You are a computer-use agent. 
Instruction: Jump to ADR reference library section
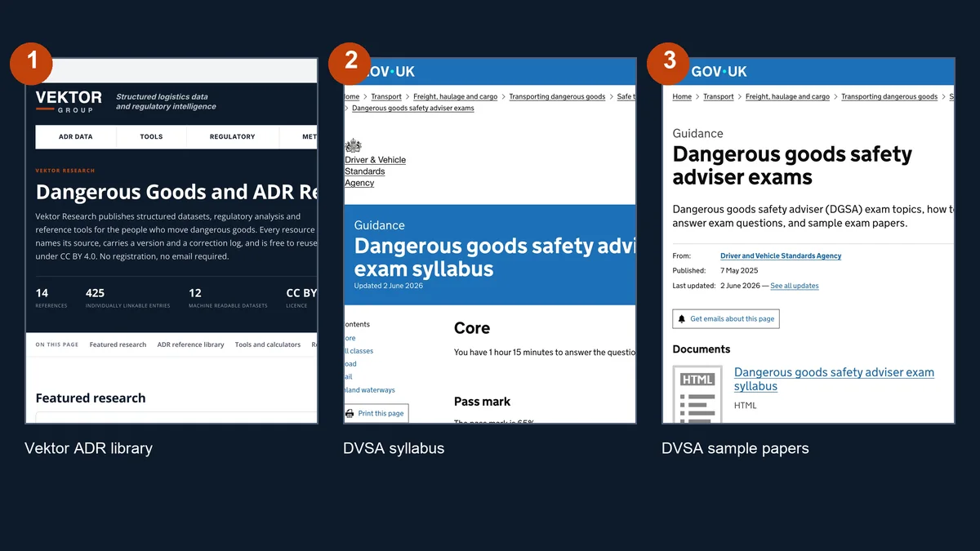[190, 344]
